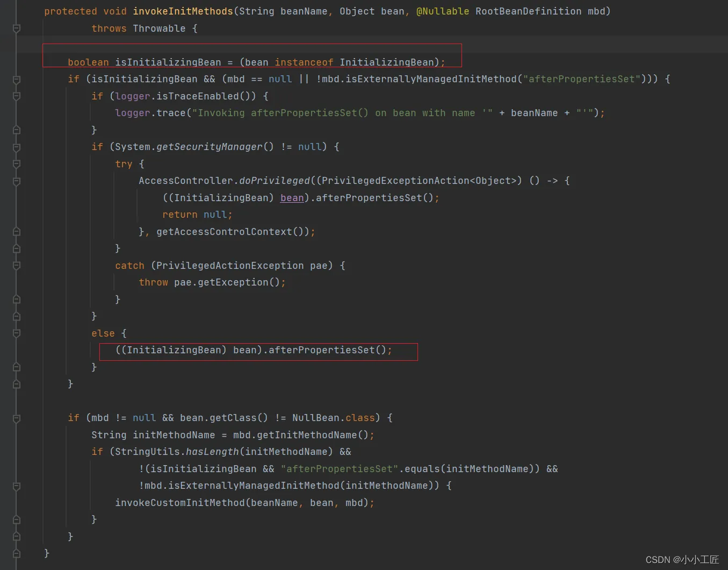This screenshot has width=728, height=570.
Task: Click 'pae.getException()' in throw statement
Action: click(227, 282)
